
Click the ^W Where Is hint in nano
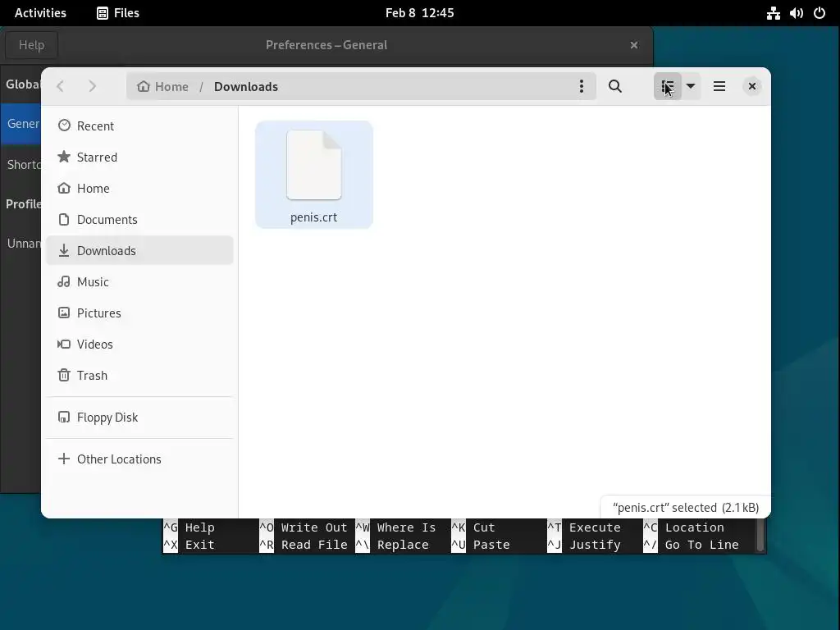[396, 527]
